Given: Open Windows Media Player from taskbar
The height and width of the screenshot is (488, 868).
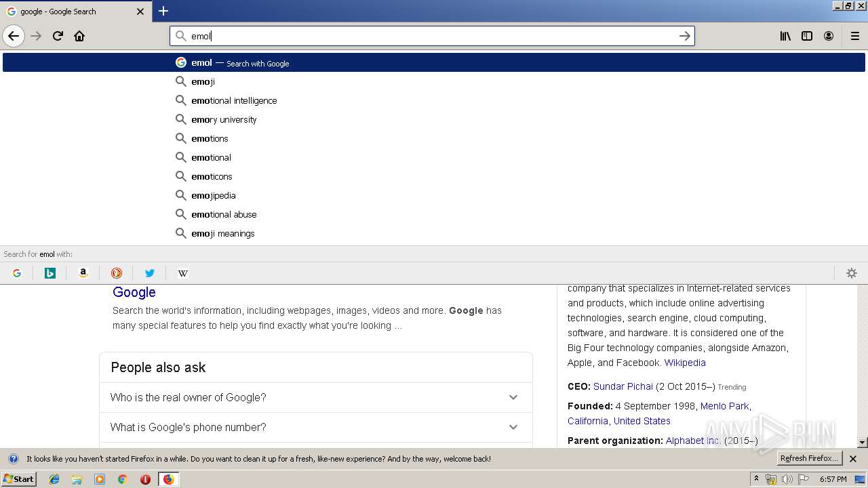Looking at the screenshot, I should [x=100, y=479].
